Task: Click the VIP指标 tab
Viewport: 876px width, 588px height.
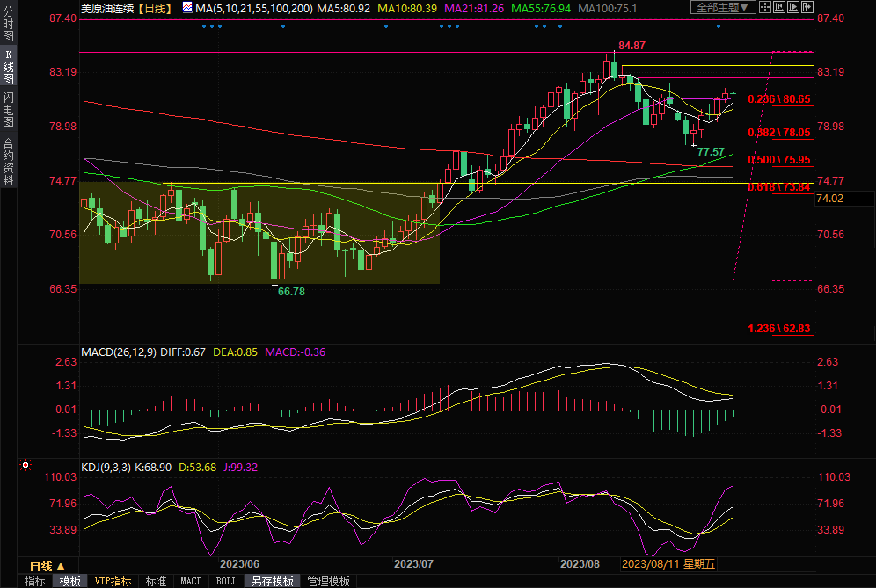Action: coord(113,581)
